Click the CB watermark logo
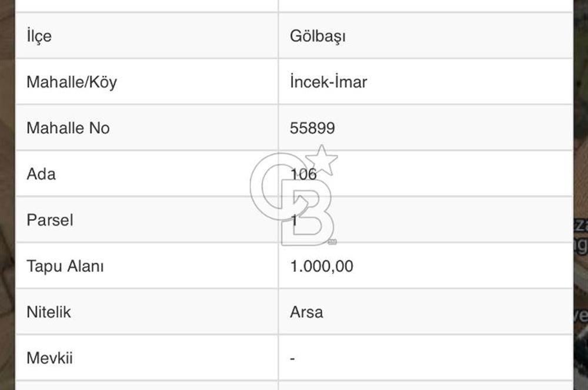The height and width of the screenshot is (390, 588). (x=294, y=196)
